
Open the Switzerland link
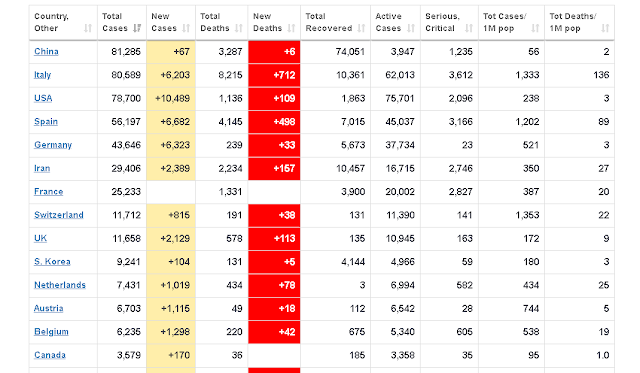tap(59, 215)
